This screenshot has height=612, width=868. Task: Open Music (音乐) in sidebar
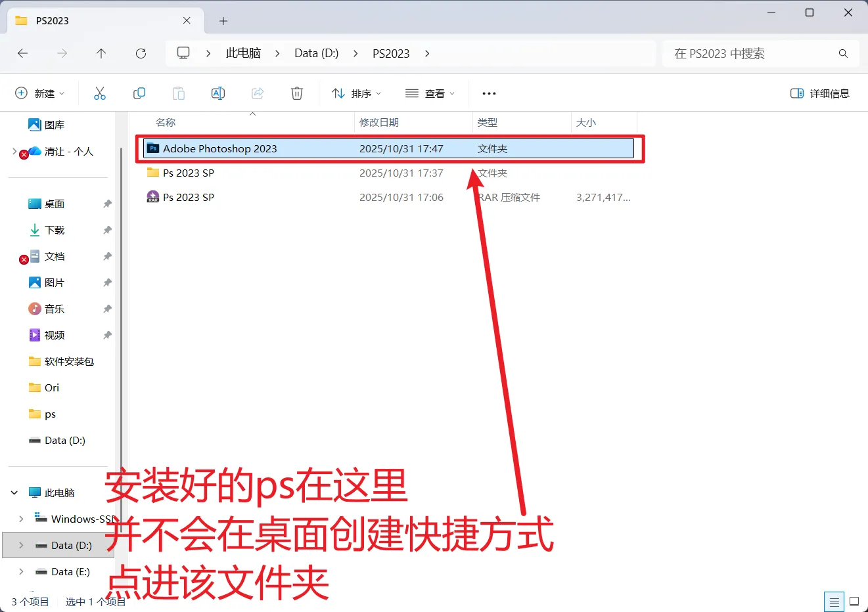tap(46, 309)
